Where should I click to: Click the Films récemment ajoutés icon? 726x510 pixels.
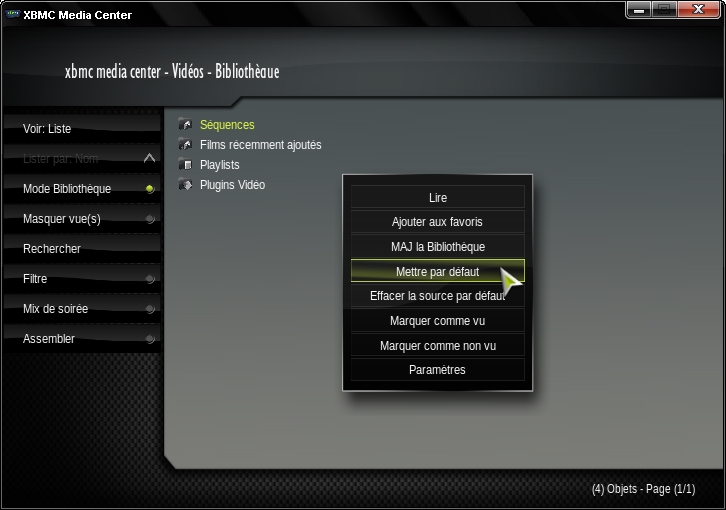point(185,145)
